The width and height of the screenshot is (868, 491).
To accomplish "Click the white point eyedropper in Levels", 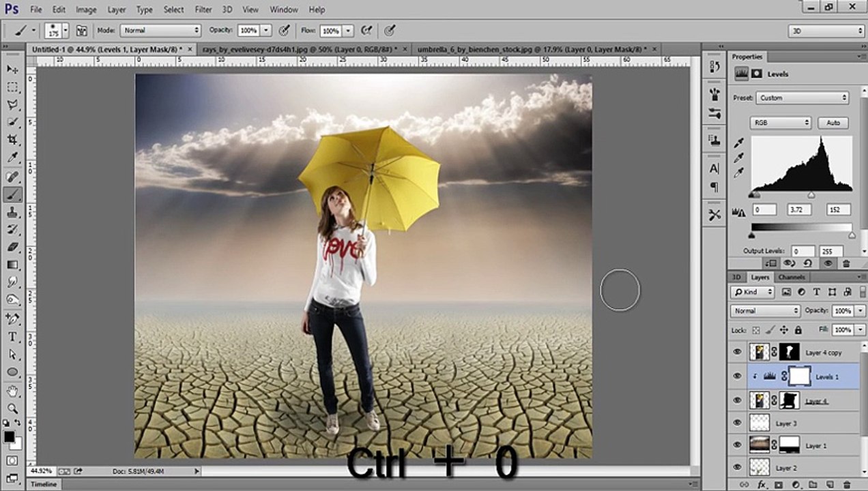I will point(739,174).
